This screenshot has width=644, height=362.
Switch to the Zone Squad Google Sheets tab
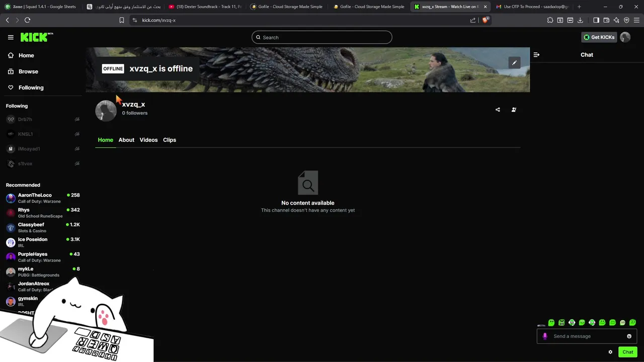(x=40, y=7)
